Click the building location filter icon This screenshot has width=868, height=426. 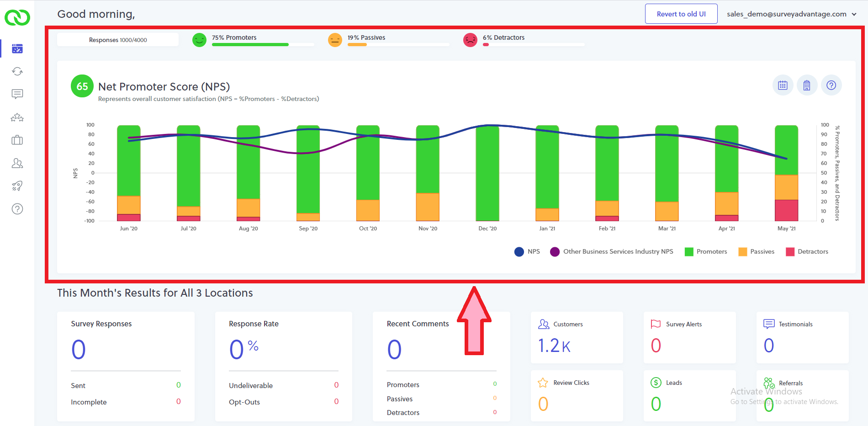(807, 85)
